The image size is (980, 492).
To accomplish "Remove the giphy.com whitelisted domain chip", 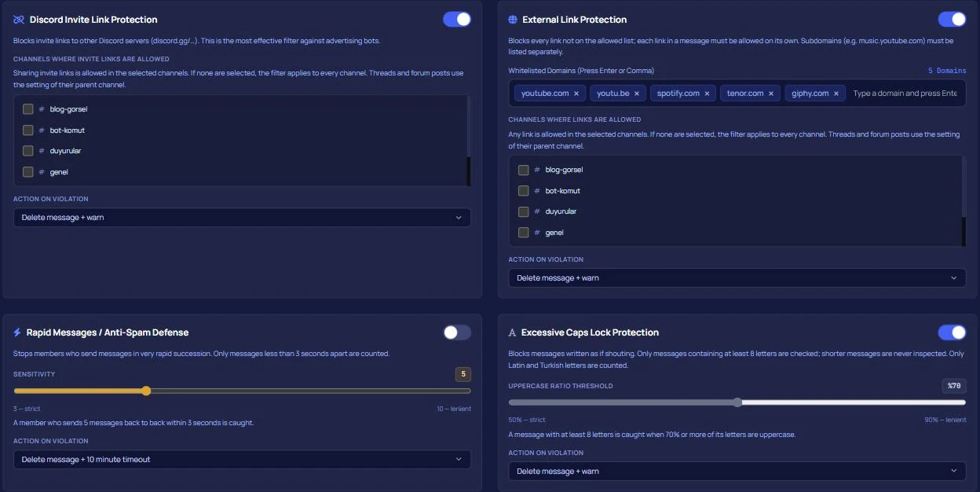I will tap(836, 94).
